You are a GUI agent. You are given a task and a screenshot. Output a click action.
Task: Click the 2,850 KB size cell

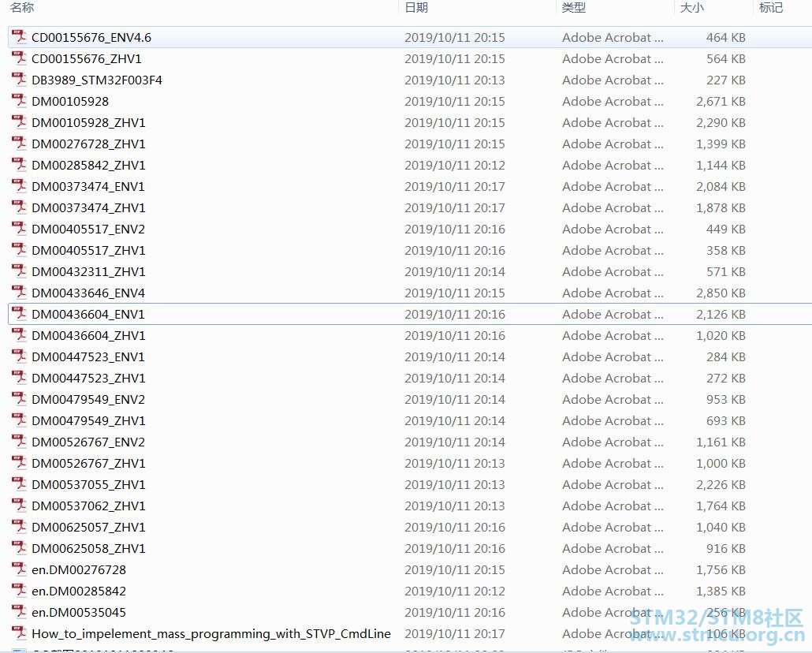coord(721,293)
